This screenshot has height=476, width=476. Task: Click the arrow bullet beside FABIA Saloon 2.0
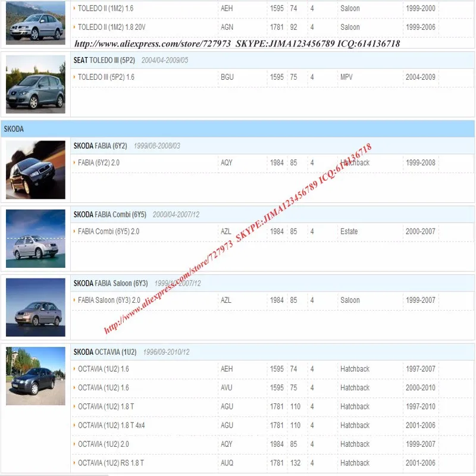point(74,300)
